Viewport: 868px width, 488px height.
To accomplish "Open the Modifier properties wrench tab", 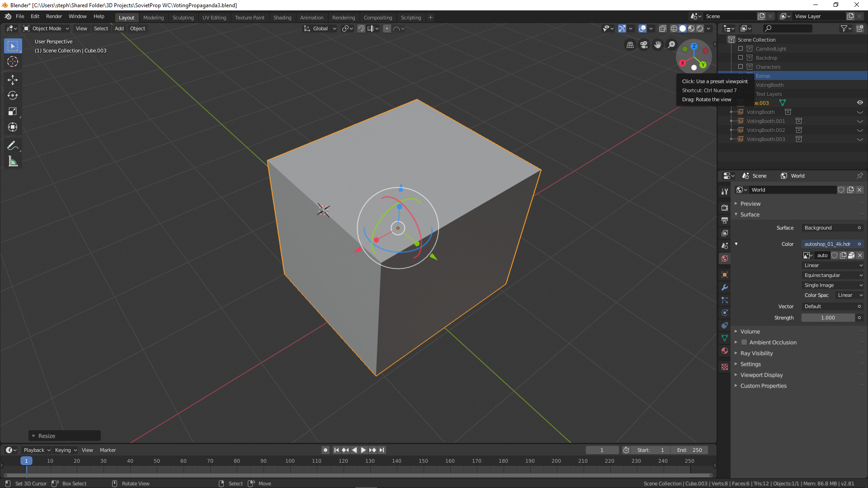I will (724, 287).
